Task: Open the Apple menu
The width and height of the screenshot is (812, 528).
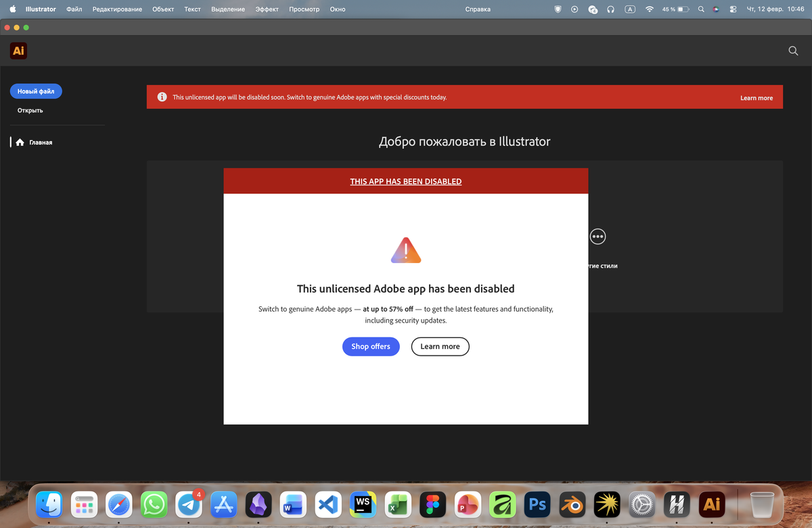Action: point(13,9)
